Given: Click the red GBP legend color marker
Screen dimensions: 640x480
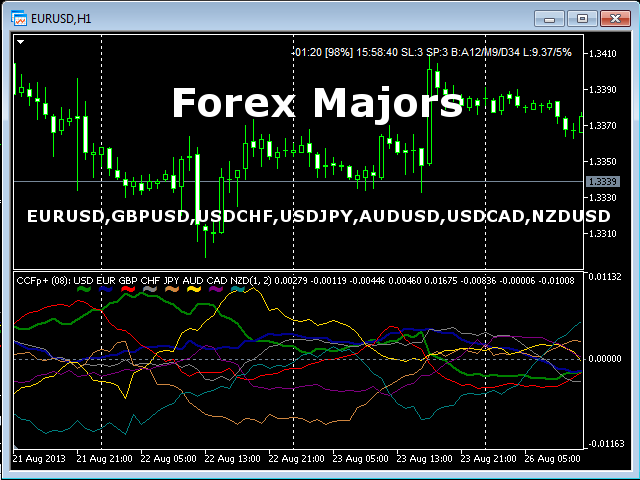Looking at the screenshot, I should 128,289.
